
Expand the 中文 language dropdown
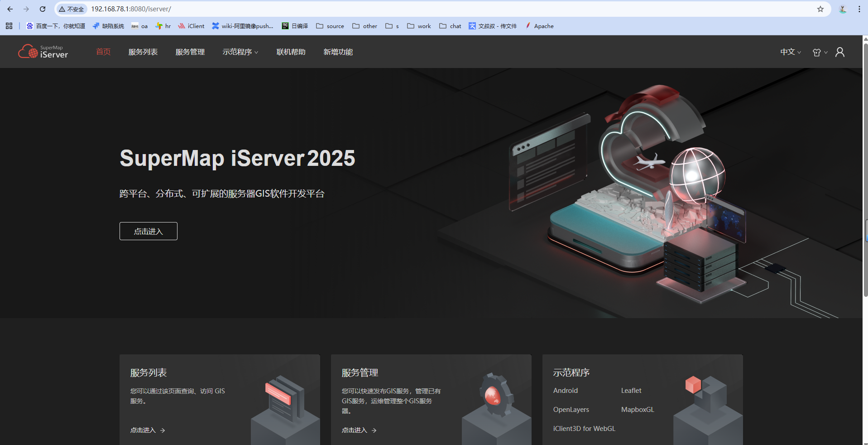(x=790, y=52)
